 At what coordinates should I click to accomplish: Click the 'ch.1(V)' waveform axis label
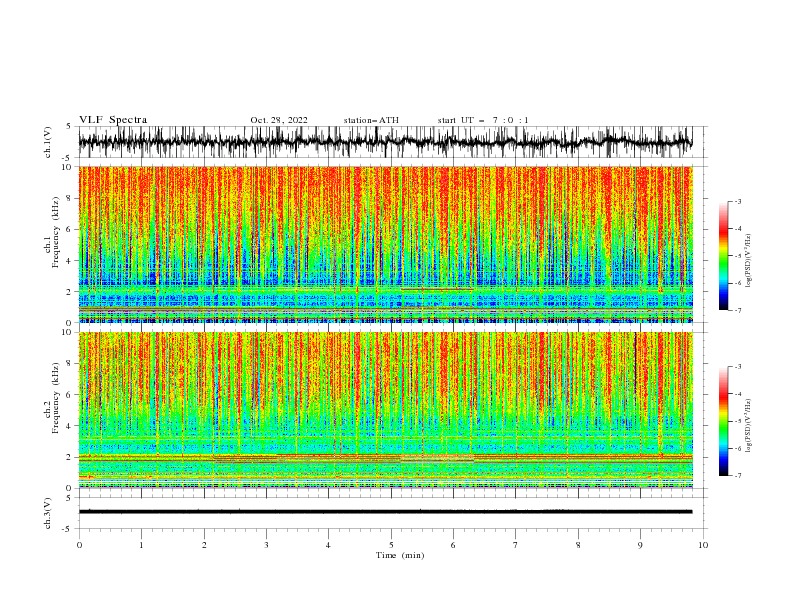pyautogui.click(x=48, y=142)
